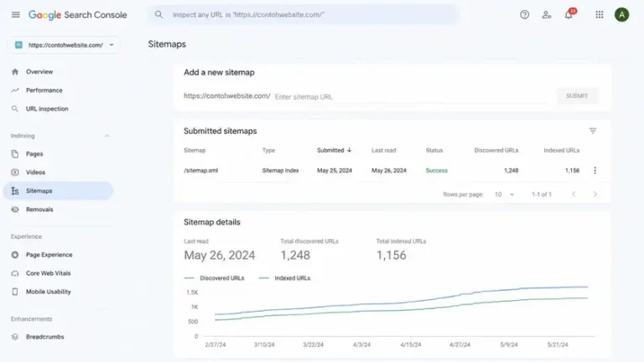Open Pages report in the sidebar
This screenshot has height=362, width=644.
34,154
